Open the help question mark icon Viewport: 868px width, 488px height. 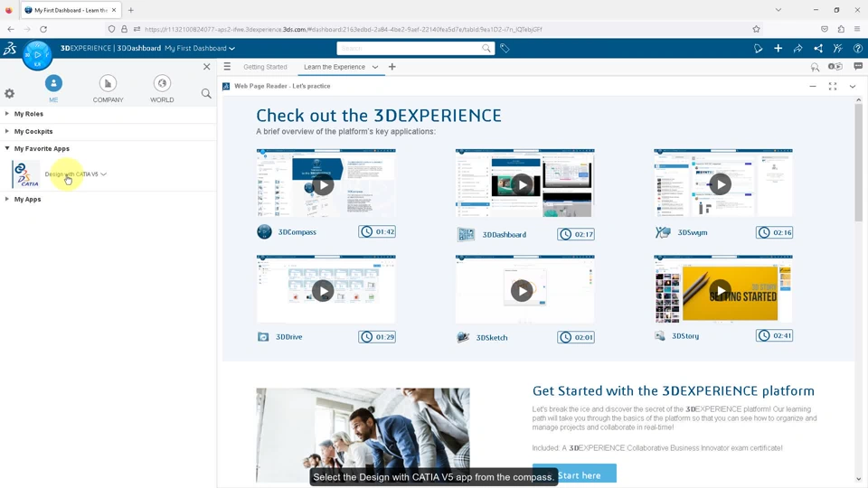(x=857, y=48)
